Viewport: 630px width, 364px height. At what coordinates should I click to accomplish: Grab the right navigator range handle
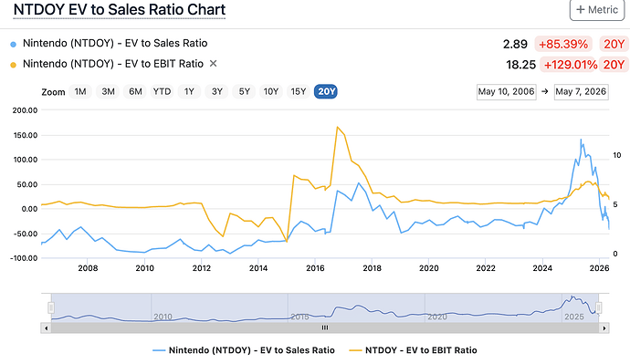tap(598, 307)
